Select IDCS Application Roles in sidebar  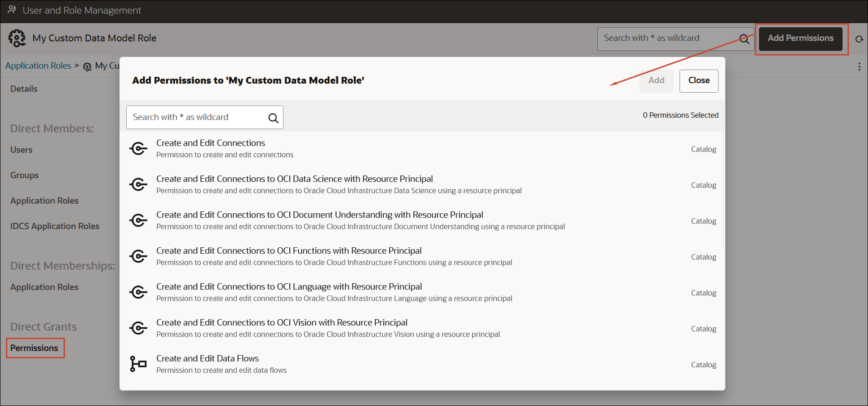(55, 226)
